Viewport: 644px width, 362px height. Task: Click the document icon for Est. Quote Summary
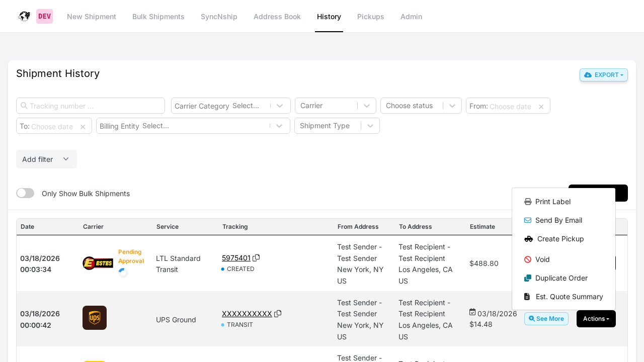click(x=526, y=296)
